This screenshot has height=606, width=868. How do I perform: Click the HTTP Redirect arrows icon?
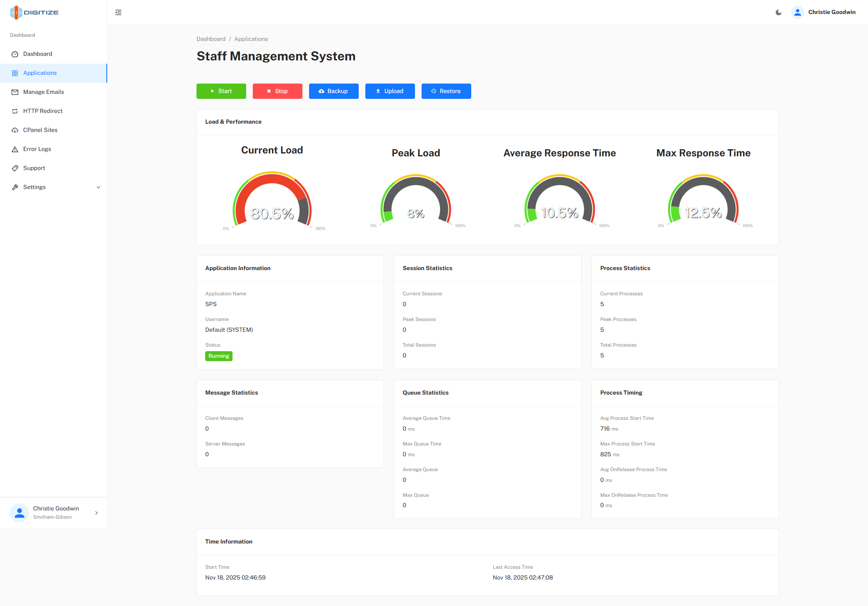(15, 111)
